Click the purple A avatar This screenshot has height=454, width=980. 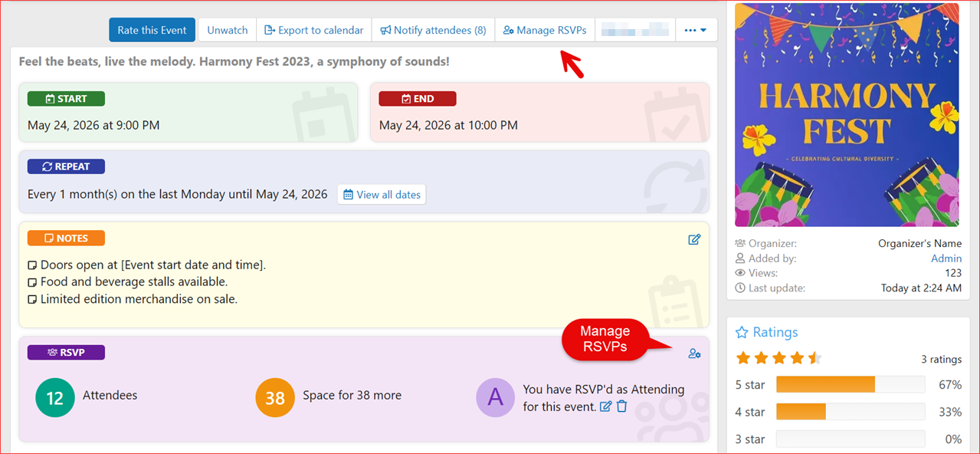496,397
